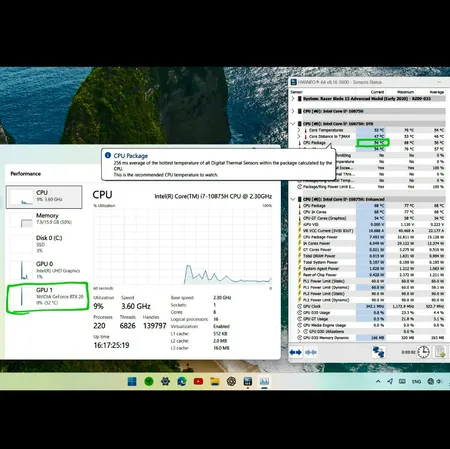Click HWiNFO shrink columns arrows icon
450x449 pixels.
click(311, 352)
